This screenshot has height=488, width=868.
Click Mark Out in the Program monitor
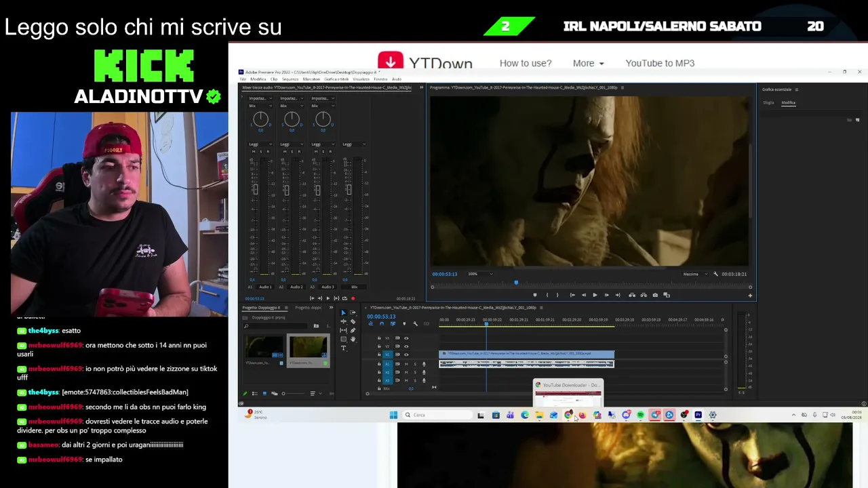pyautogui.click(x=557, y=295)
